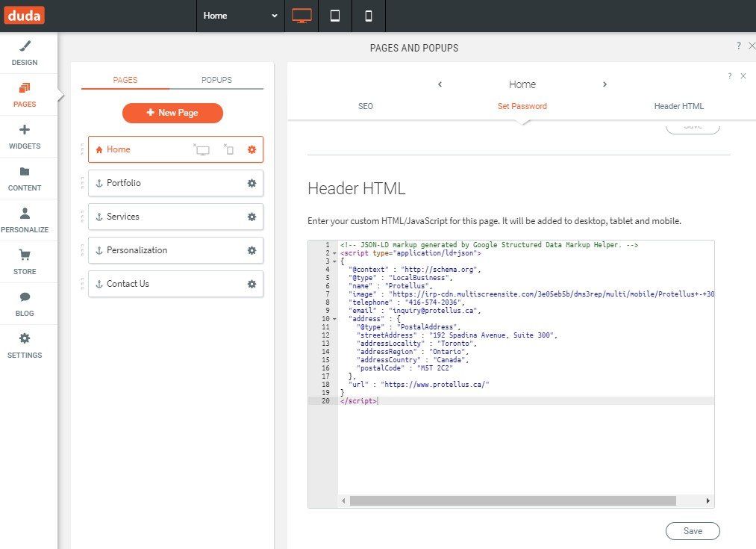The height and width of the screenshot is (549, 756).
Task: Open the Content sidebar panel
Action: [x=25, y=179]
